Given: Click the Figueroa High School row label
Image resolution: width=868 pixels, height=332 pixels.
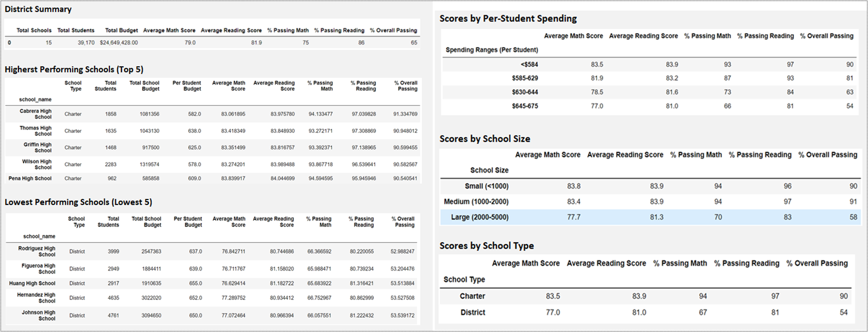Looking at the screenshot, I should tap(38, 269).
